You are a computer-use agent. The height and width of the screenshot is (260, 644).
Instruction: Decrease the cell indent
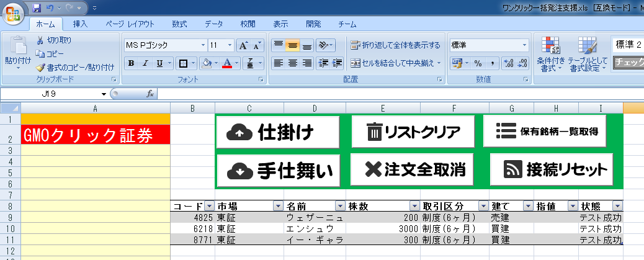click(x=324, y=63)
